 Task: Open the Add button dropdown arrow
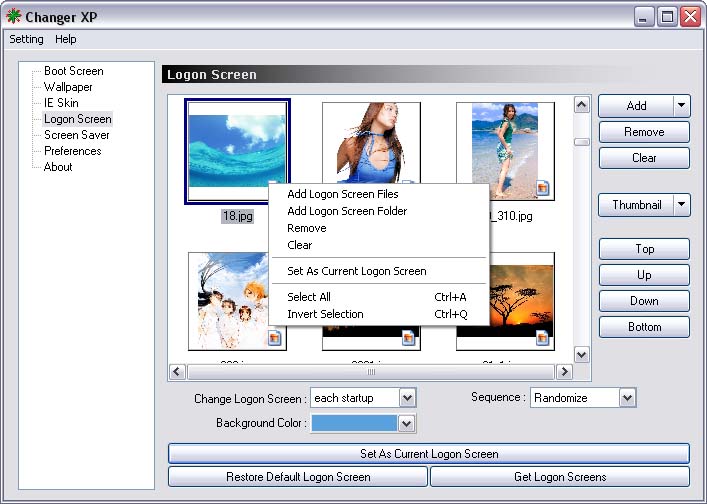[x=682, y=106]
